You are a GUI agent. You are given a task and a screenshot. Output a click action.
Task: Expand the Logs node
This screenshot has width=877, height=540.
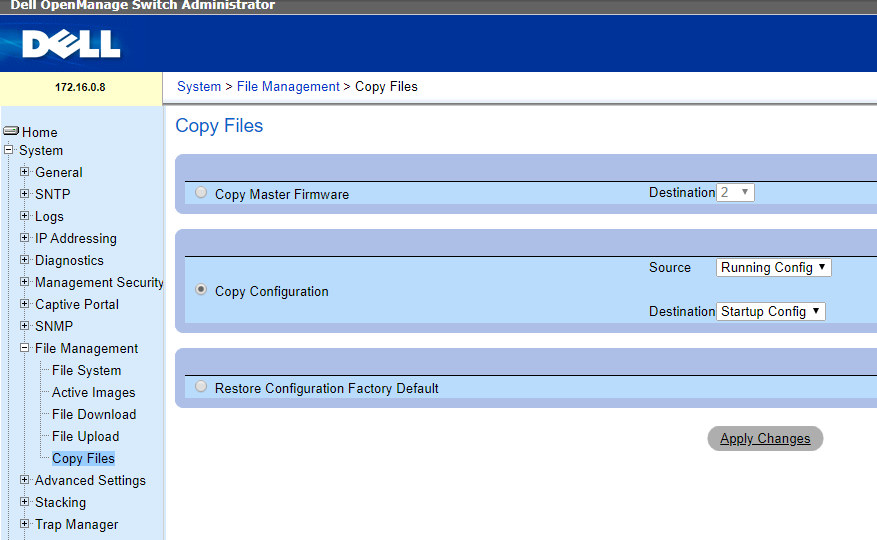25,215
